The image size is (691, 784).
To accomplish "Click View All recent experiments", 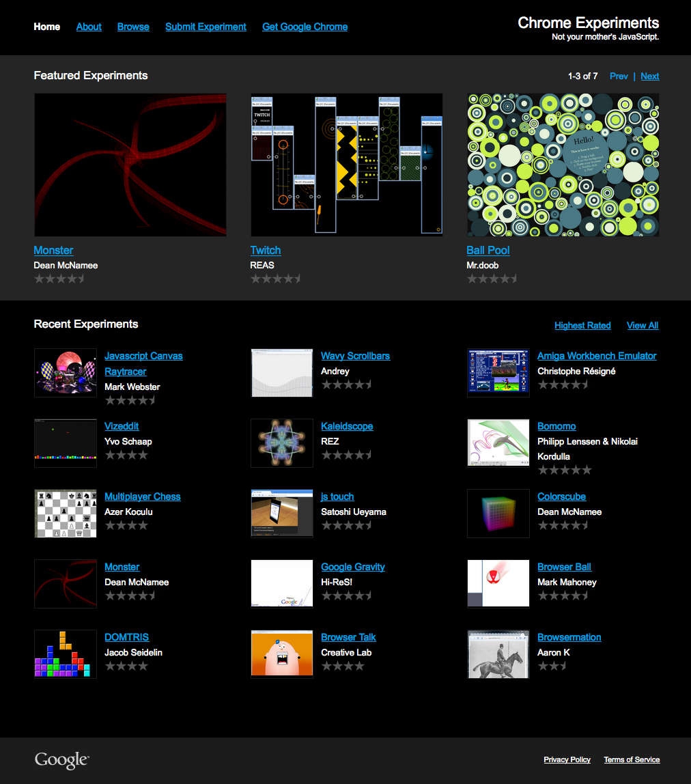I will (642, 325).
